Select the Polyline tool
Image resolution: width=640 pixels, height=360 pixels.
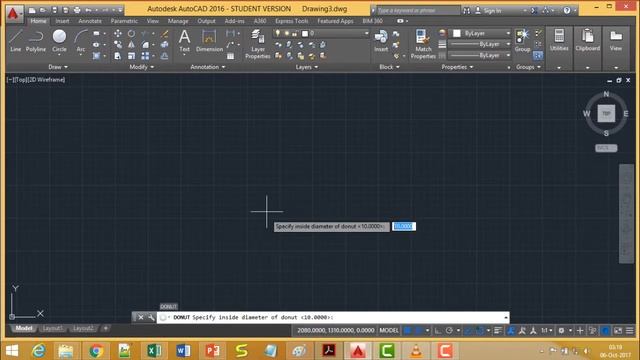click(x=36, y=41)
